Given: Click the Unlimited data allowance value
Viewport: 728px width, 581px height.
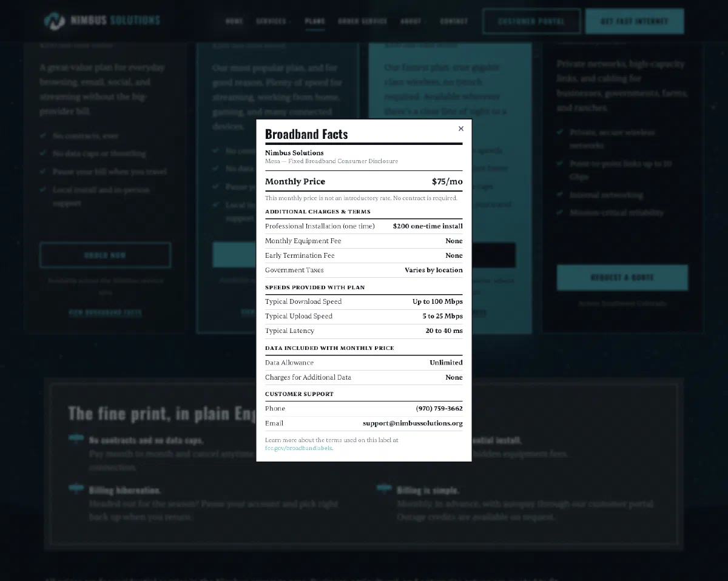Looking at the screenshot, I should 446,363.
